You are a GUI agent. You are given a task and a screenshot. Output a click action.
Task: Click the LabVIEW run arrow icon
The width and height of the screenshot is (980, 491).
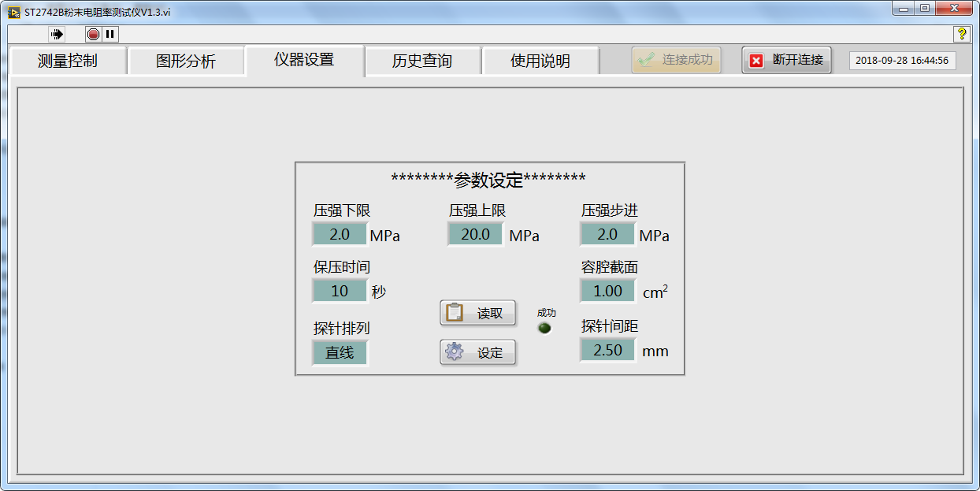point(57,34)
